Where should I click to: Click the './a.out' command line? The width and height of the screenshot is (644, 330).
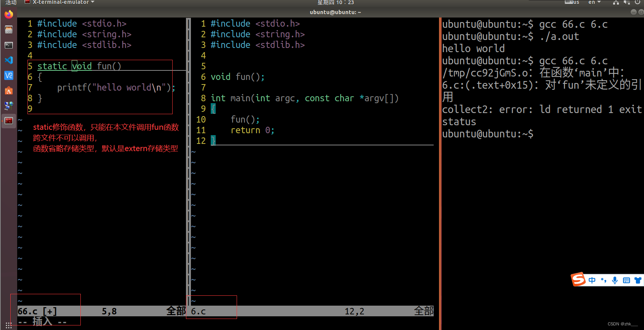point(559,37)
